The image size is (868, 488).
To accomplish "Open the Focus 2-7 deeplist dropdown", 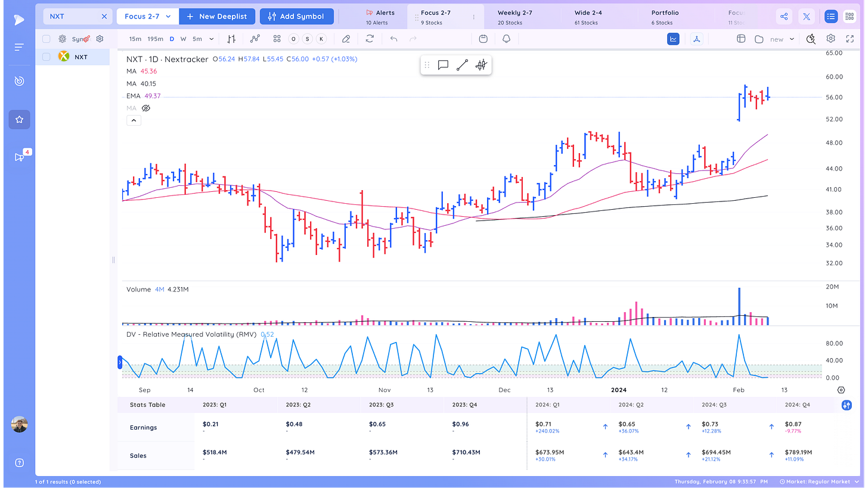I will click(x=147, y=17).
